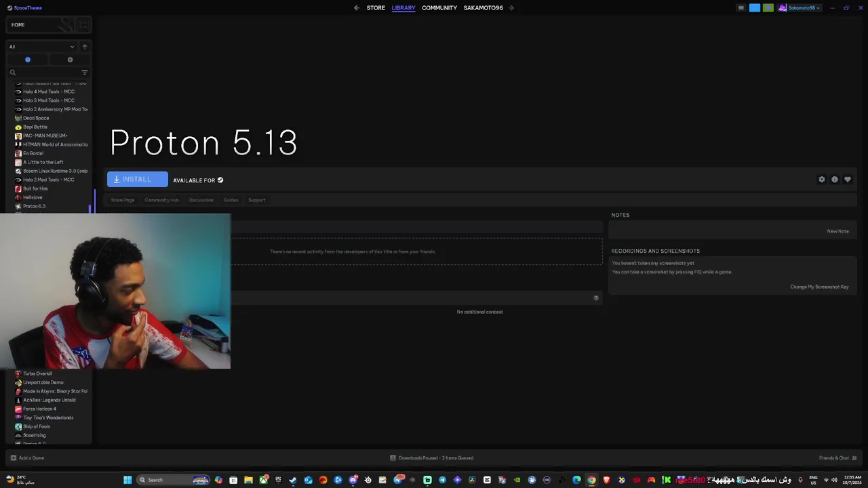The image size is (868, 488).
Task: Click the green friends icon in header
Action: (768, 8)
